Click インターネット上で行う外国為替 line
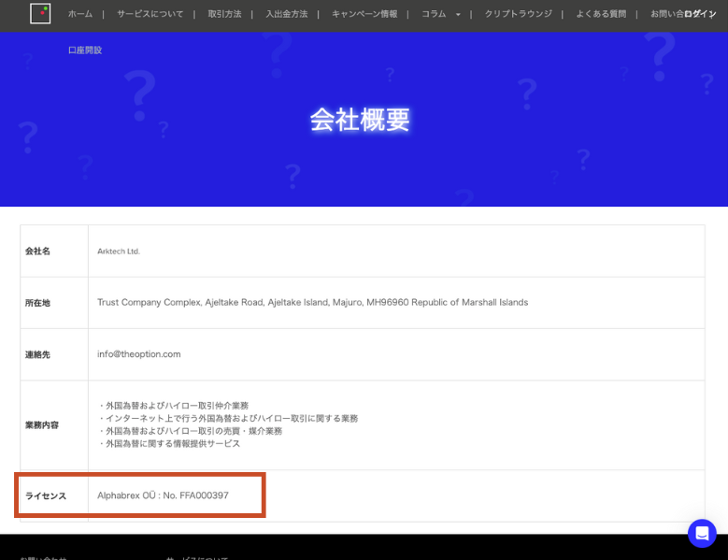The height and width of the screenshot is (560, 728). (228, 419)
